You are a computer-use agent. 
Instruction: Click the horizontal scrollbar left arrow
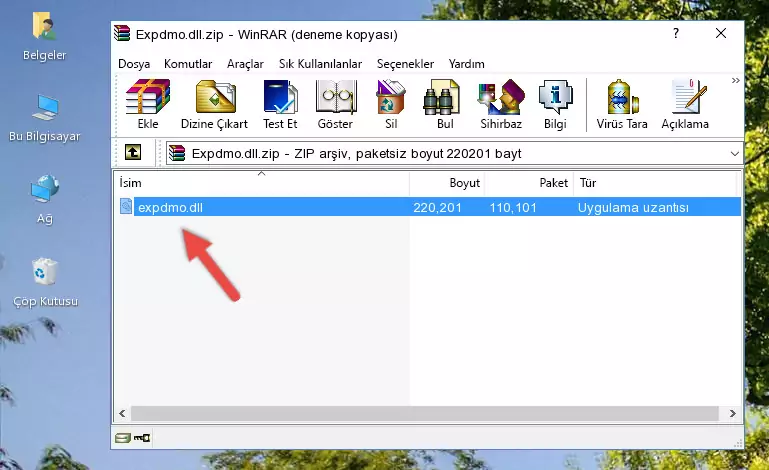point(123,413)
